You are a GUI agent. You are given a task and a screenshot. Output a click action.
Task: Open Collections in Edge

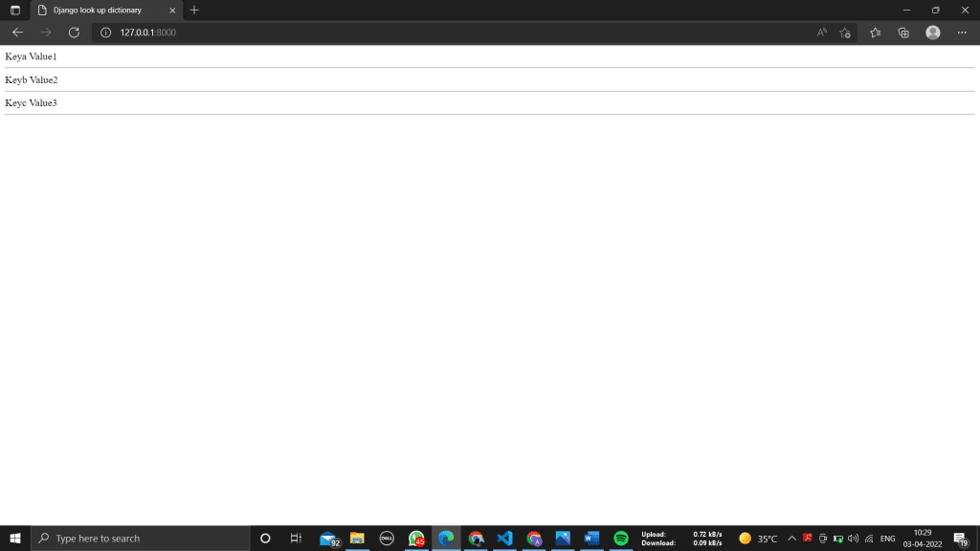(x=903, y=32)
